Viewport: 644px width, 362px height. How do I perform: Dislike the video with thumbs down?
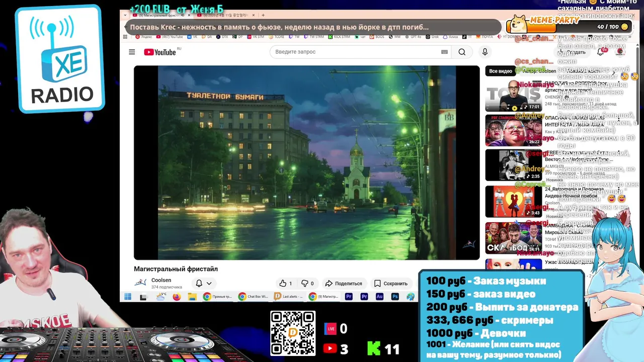(307, 283)
